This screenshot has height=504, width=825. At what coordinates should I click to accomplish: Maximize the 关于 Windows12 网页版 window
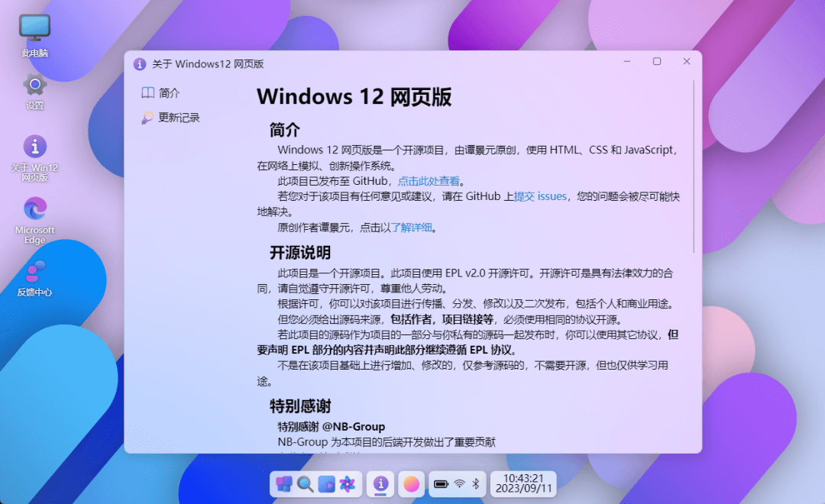[x=657, y=62]
